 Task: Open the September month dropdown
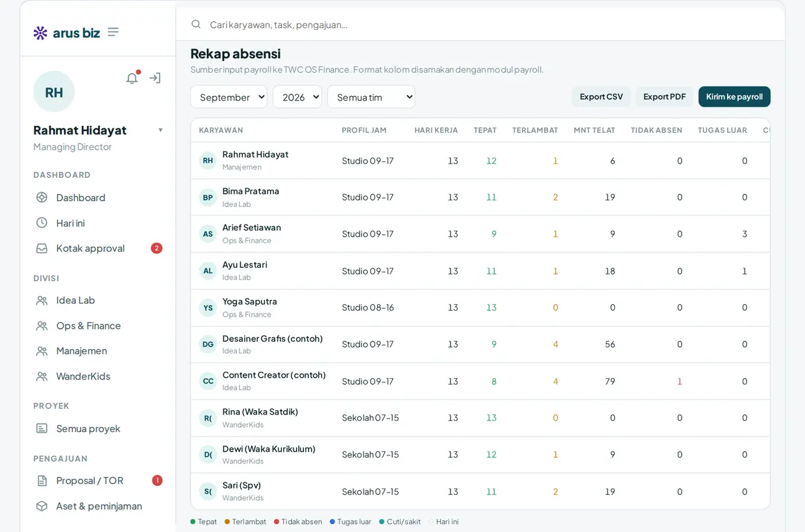click(x=229, y=97)
